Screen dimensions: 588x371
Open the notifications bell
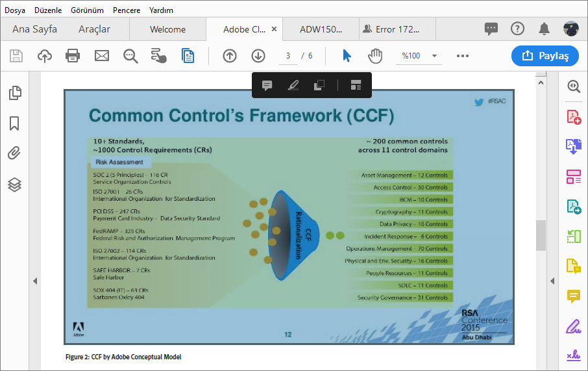[x=544, y=29]
